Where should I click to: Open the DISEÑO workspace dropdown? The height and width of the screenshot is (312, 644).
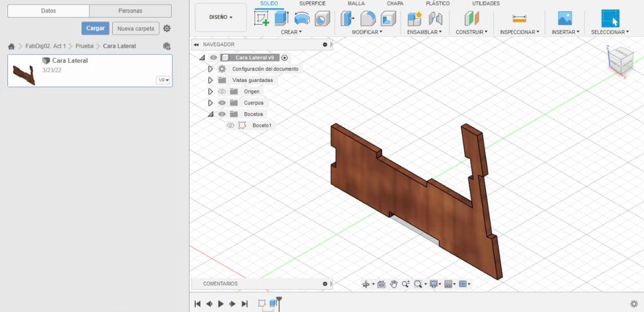pyautogui.click(x=221, y=17)
